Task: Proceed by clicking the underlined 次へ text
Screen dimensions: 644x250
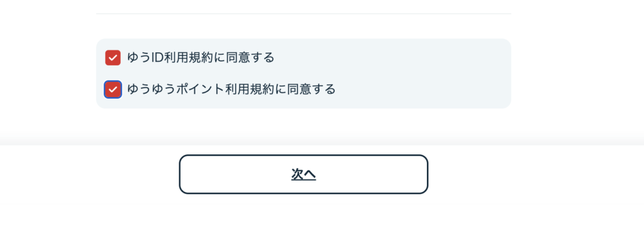Action: click(304, 174)
